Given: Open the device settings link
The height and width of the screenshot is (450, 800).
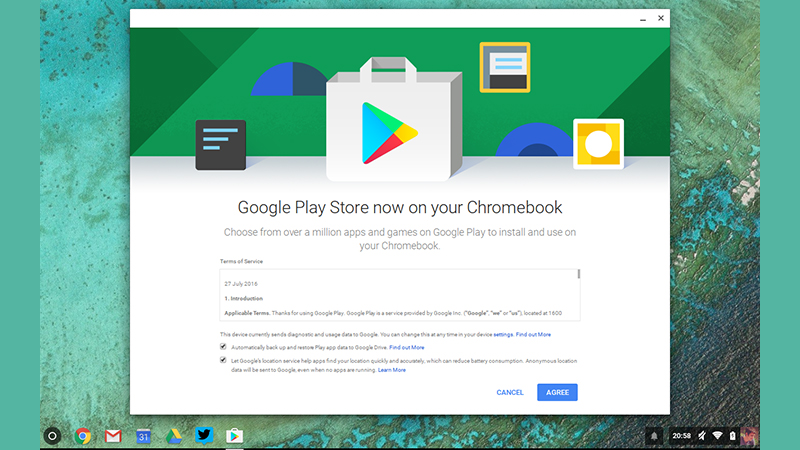Looking at the screenshot, I should coord(503,335).
